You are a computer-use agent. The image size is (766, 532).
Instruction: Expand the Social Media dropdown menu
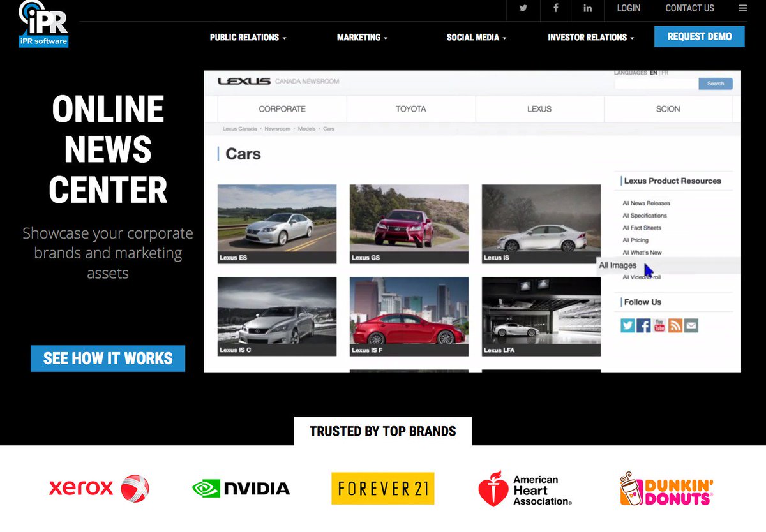point(476,38)
